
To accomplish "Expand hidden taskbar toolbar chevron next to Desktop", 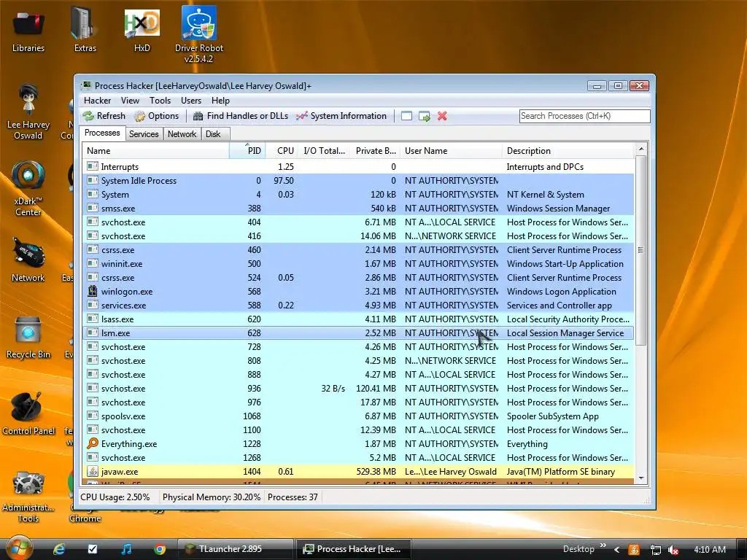I will click(603, 545).
